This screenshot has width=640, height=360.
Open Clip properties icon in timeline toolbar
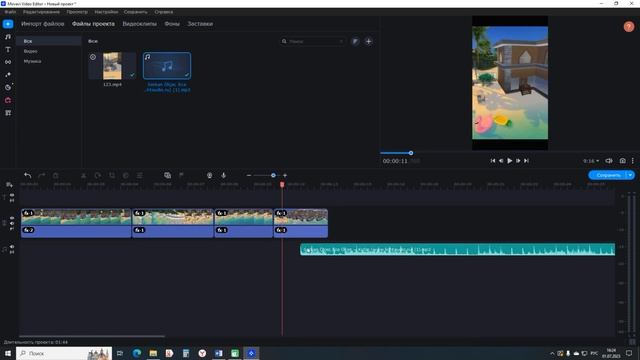(140, 176)
